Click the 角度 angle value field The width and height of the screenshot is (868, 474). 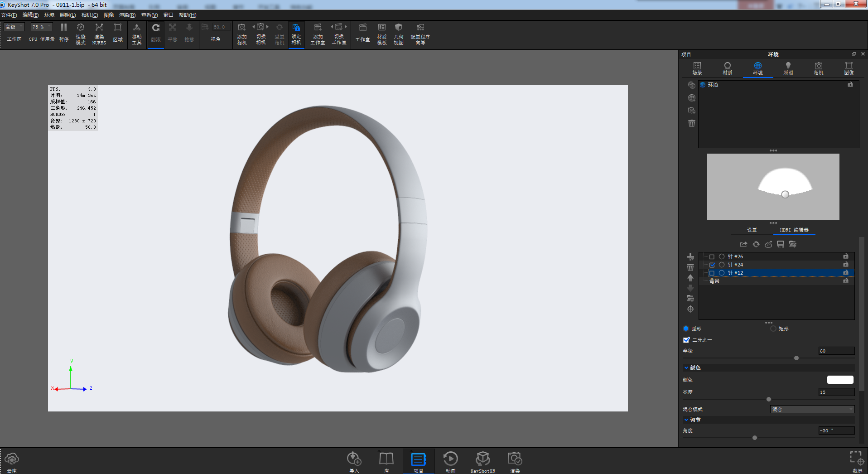(x=836, y=430)
